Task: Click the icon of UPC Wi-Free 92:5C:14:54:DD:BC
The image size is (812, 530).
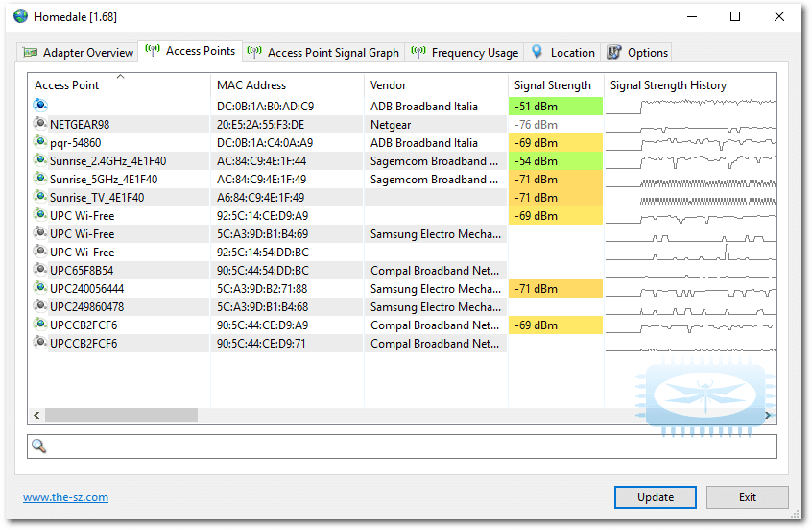Action: point(40,251)
